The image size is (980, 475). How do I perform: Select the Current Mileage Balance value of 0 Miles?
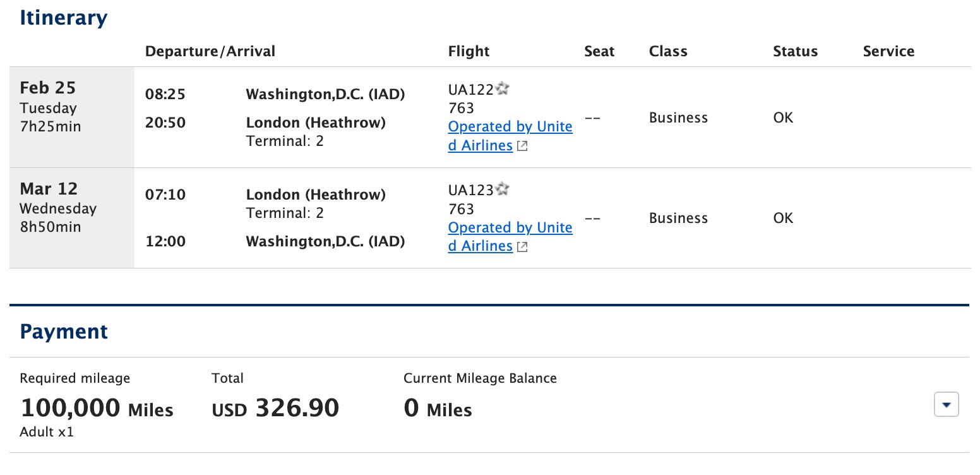pos(438,409)
